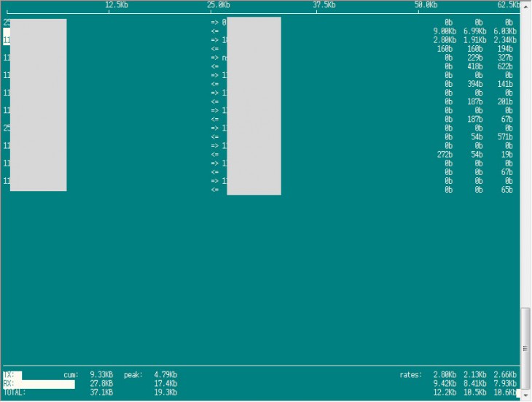The width and height of the screenshot is (532, 402).
Task: Click the TX: label in the footer
Action: click(9, 375)
